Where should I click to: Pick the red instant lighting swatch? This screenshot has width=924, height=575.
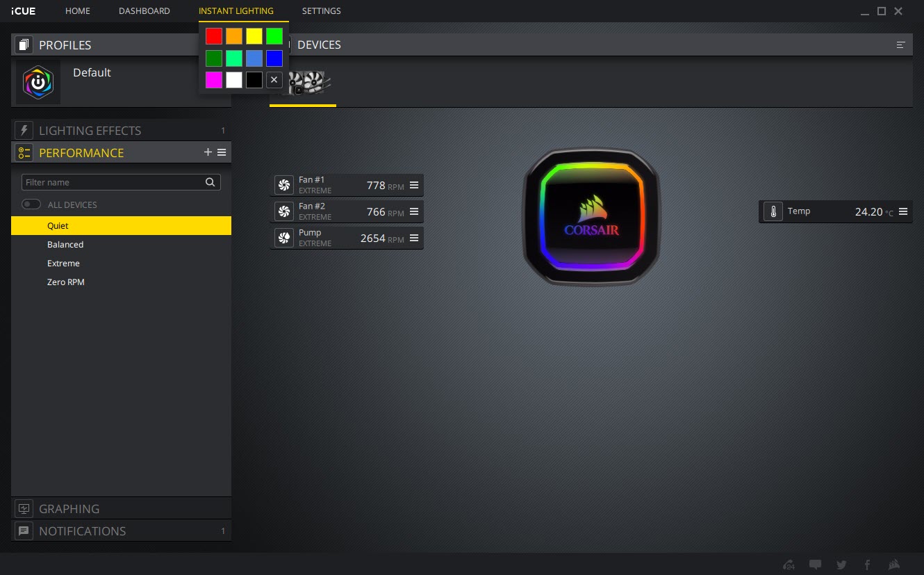214,36
